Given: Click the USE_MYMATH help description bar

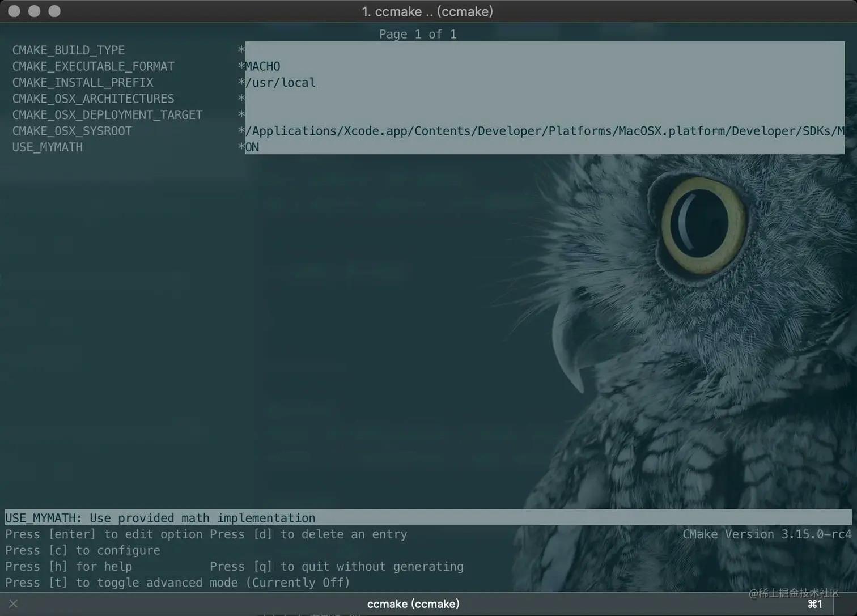Looking at the screenshot, I should 160,517.
